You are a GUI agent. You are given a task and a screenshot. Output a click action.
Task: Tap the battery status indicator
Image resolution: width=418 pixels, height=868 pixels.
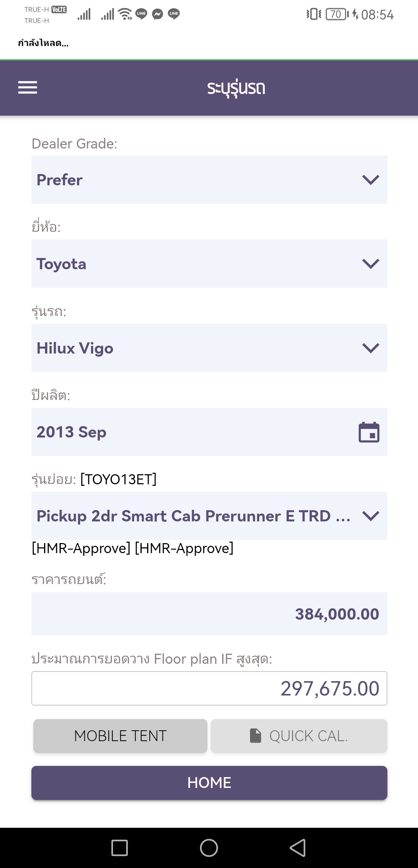pos(336,14)
